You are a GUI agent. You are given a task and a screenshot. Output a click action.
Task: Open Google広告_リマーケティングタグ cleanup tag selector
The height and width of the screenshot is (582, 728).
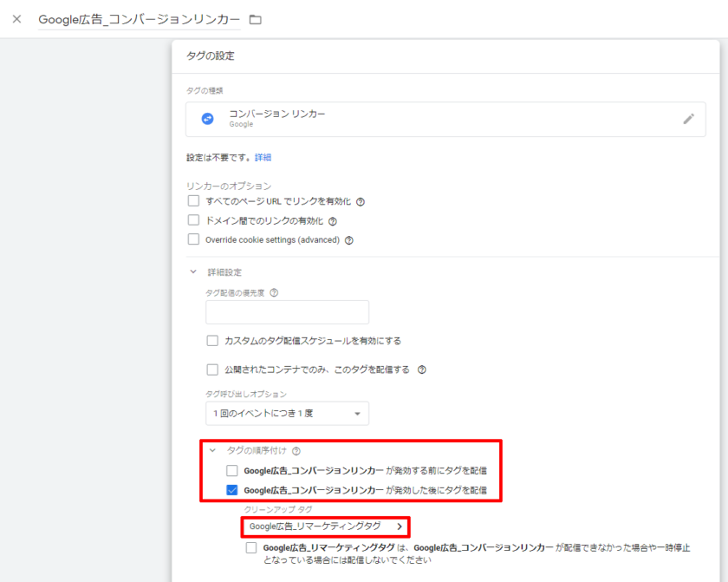tap(326, 526)
